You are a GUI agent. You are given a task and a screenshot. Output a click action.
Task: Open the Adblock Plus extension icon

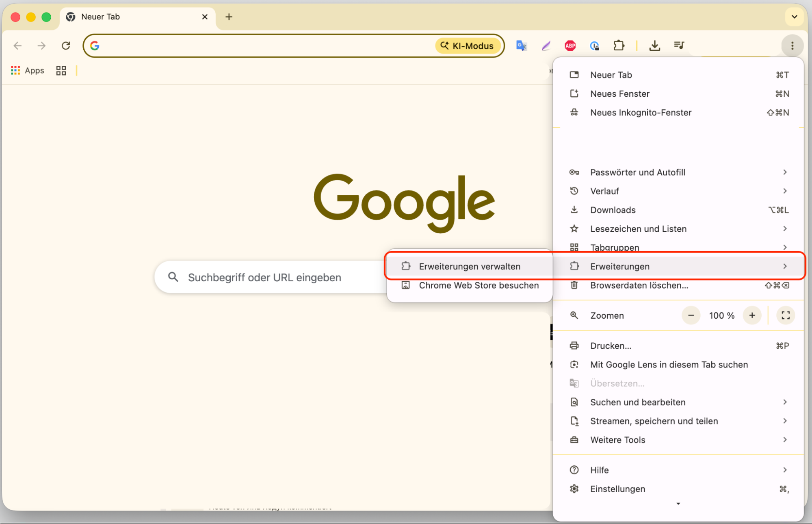click(x=570, y=46)
